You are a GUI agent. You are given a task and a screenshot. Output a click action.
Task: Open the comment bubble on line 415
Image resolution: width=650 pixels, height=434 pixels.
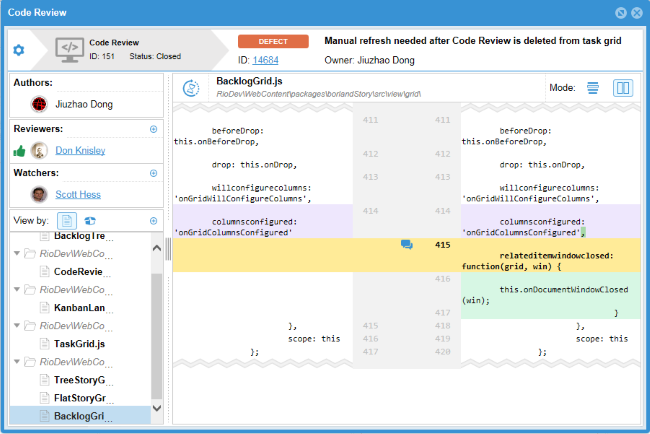pos(407,244)
